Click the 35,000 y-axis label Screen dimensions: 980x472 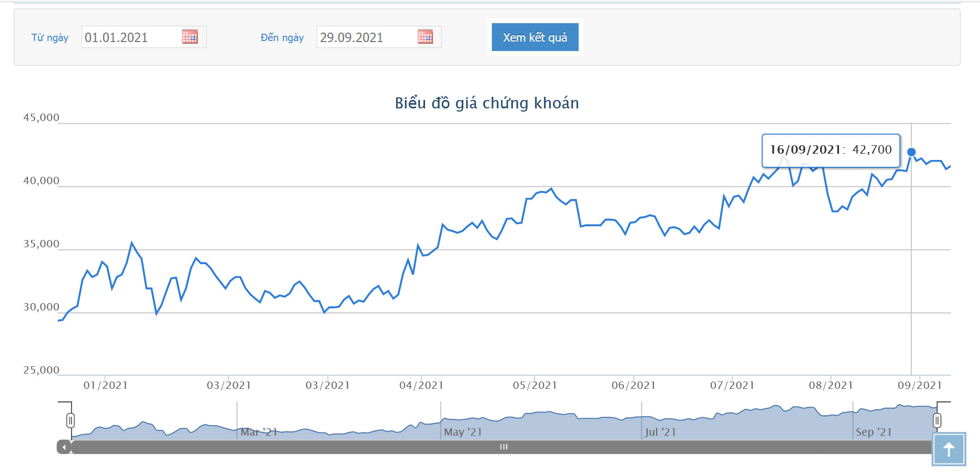pyautogui.click(x=41, y=244)
